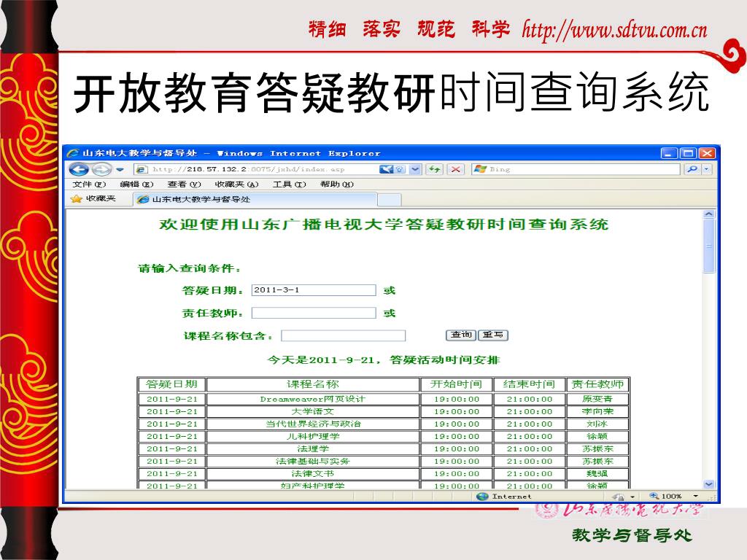This screenshot has height=560, width=747.
Task: Open the 收藏夹(A) menu
Action: [236, 184]
